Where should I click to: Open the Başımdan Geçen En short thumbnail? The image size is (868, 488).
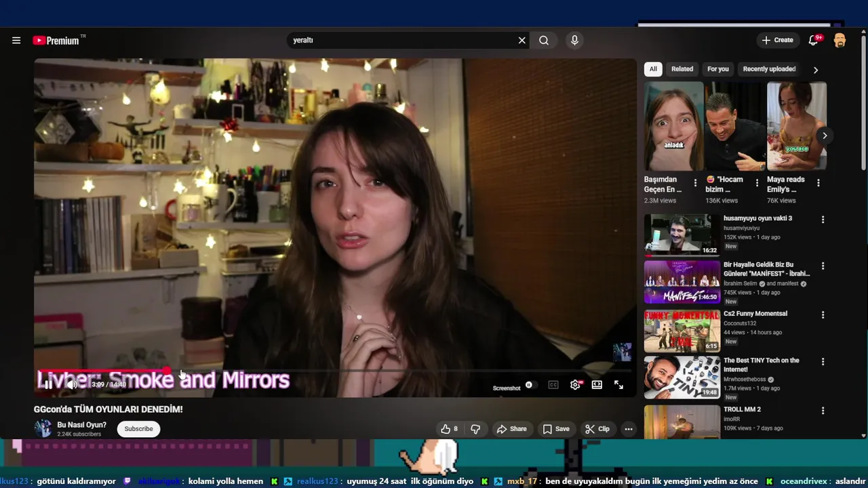pyautogui.click(x=674, y=126)
